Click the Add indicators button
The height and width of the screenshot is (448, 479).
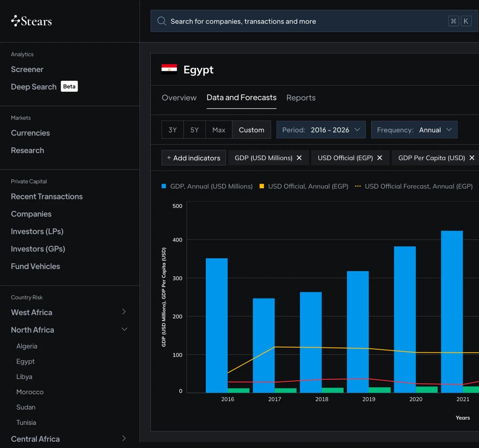point(194,158)
